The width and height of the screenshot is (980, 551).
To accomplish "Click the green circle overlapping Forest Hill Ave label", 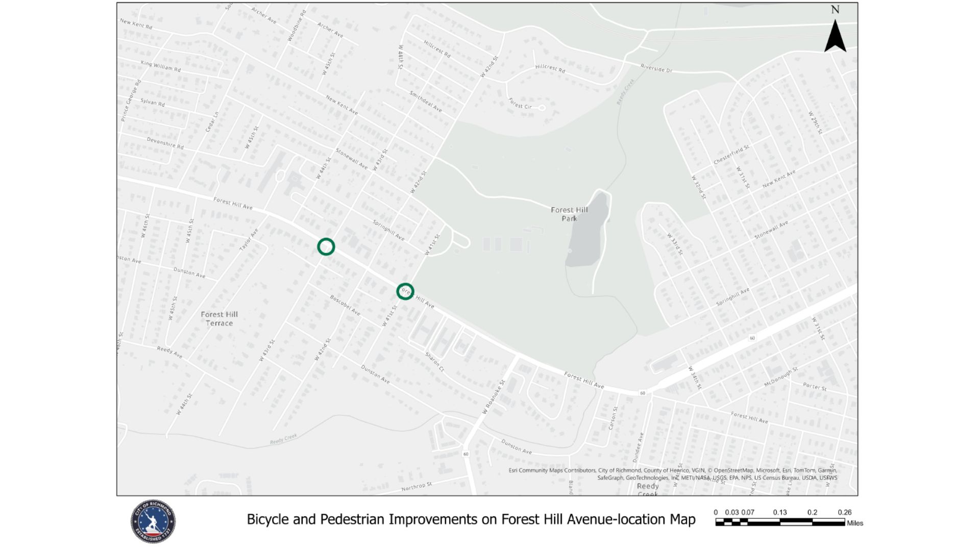I will [x=405, y=291].
